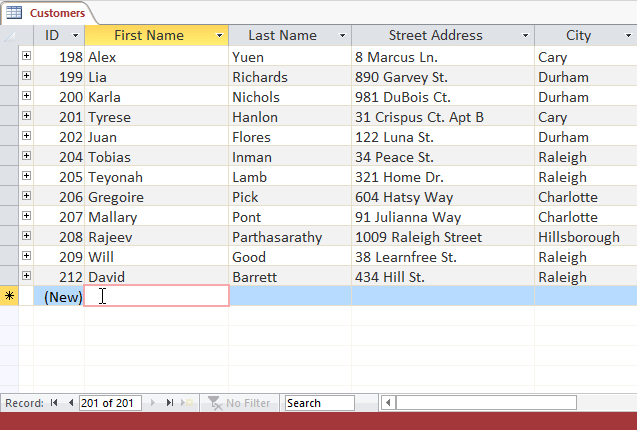Open the City column filter dropdown
Viewport: 637px width, 430px height.
(x=628, y=36)
